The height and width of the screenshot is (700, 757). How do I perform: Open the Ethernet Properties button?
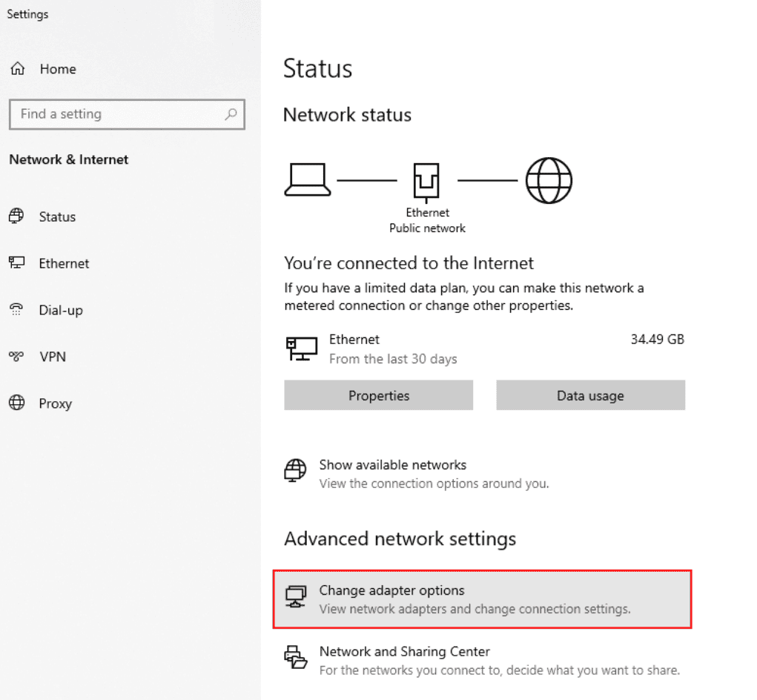pos(378,395)
